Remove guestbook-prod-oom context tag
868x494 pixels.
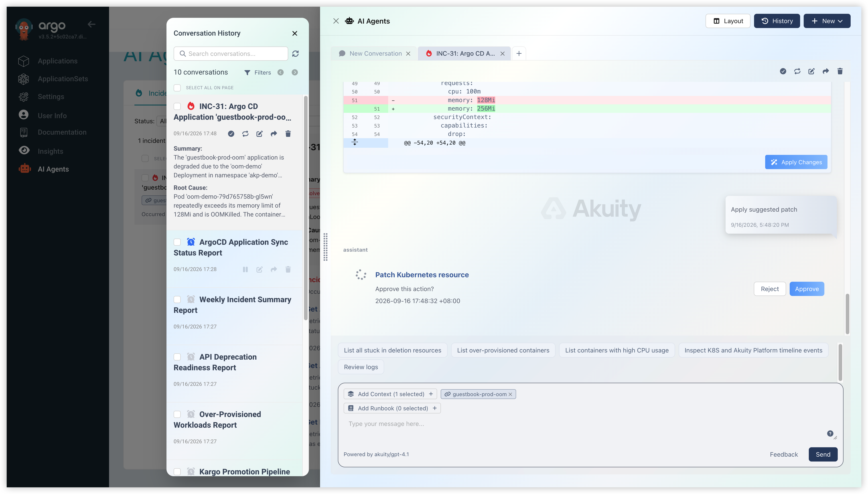coord(510,394)
